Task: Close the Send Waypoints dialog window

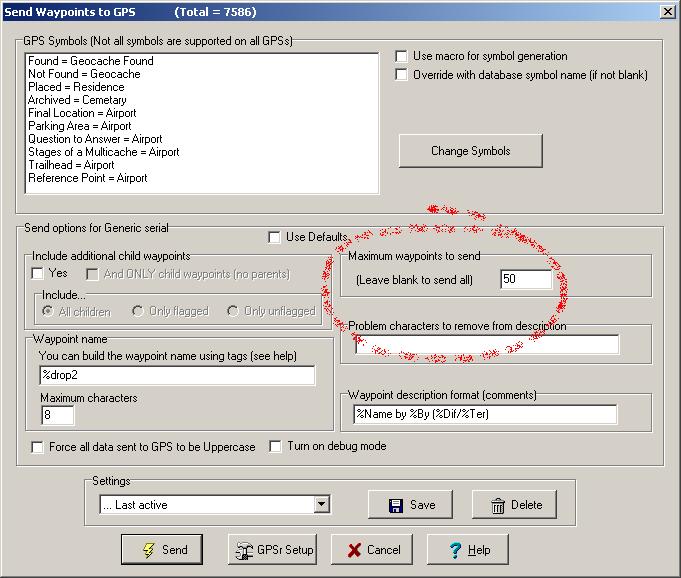Action: click(667, 11)
